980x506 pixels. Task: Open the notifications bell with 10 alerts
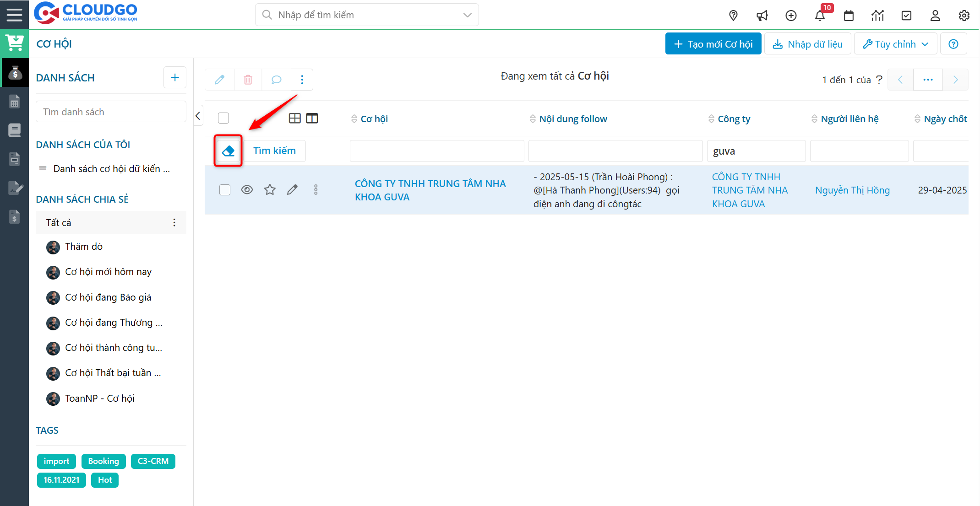[x=820, y=15]
